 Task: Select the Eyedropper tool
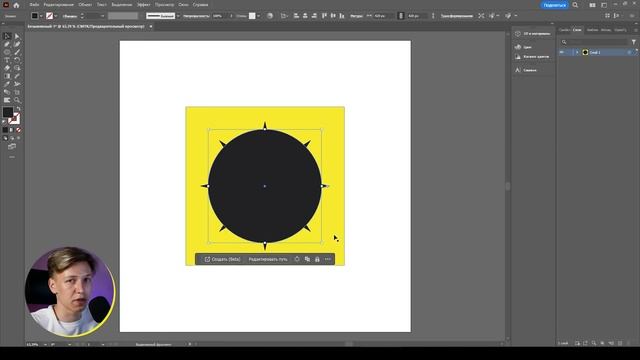pyautogui.click(x=7, y=84)
